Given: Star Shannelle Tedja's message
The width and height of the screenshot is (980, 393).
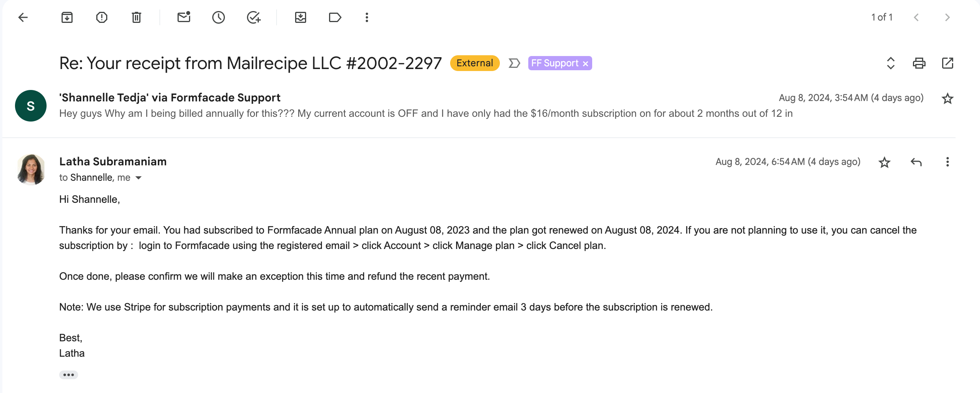Looking at the screenshot, I should click(947, 99).
